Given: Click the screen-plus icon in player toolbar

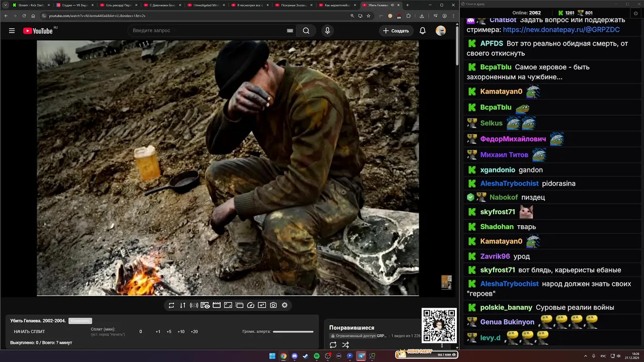Looking at the screenshot, I should click(262, 305).
